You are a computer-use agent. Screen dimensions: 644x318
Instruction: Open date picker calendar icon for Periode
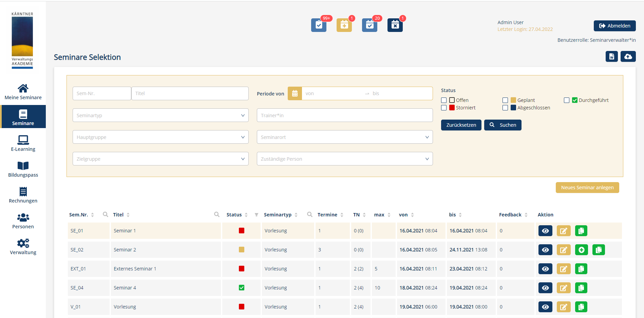pyautogui.click(x=295, y=93)
